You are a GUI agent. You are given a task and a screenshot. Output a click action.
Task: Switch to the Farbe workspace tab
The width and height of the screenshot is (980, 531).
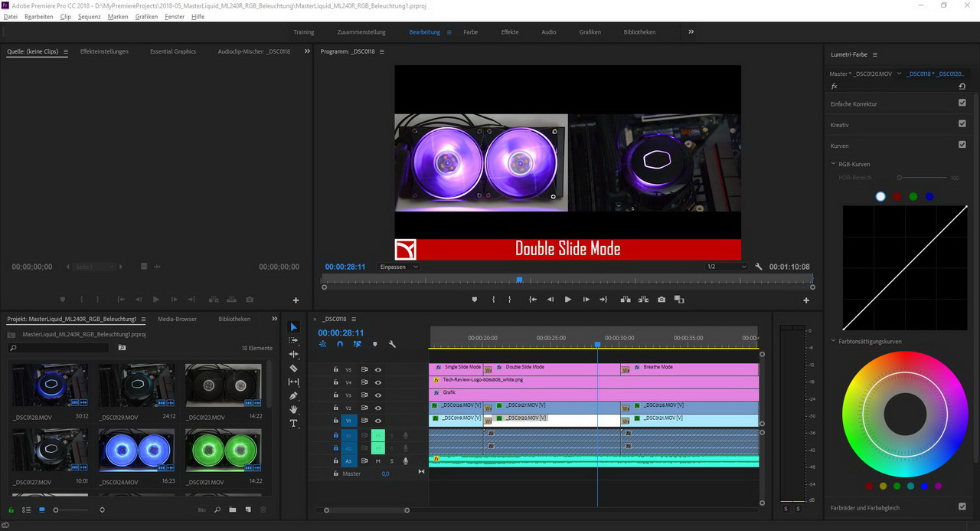470,32
